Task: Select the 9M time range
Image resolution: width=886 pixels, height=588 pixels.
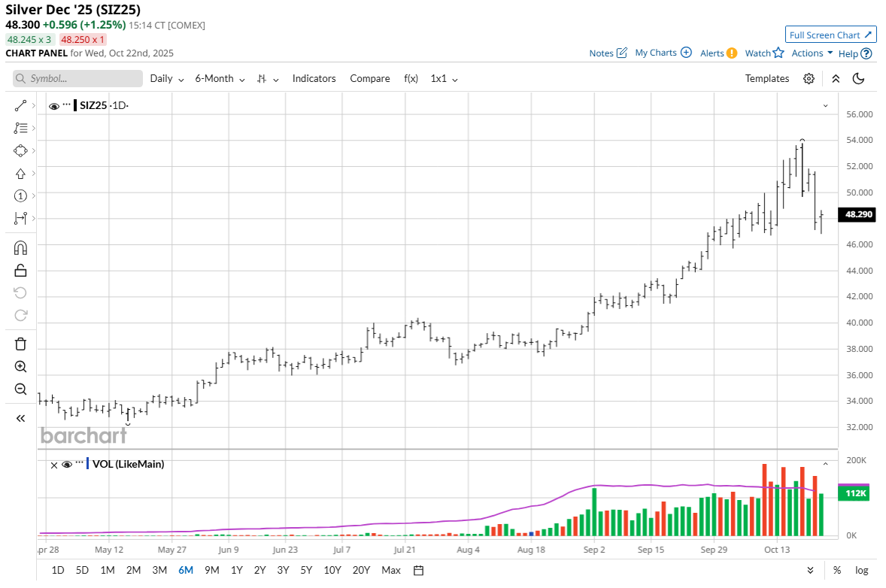Action: (x=212, y=571)
